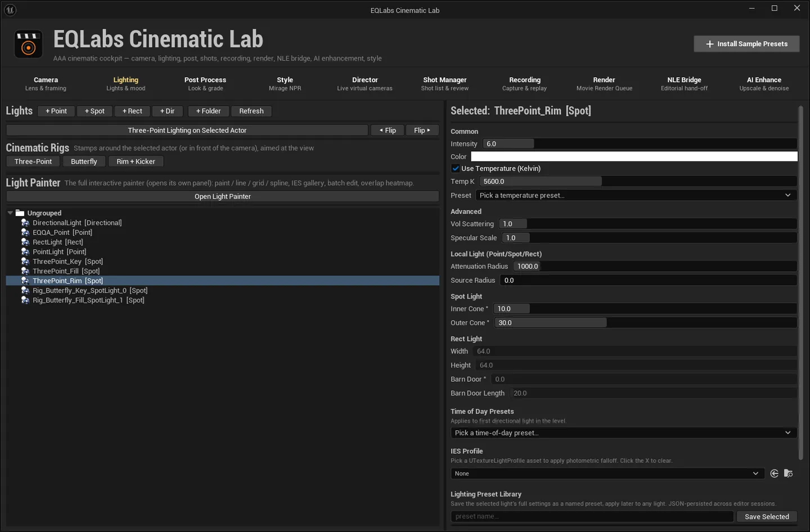810x532 pixels.
Task: Click the light icon beside PointLight row
Action: (25, 251)
